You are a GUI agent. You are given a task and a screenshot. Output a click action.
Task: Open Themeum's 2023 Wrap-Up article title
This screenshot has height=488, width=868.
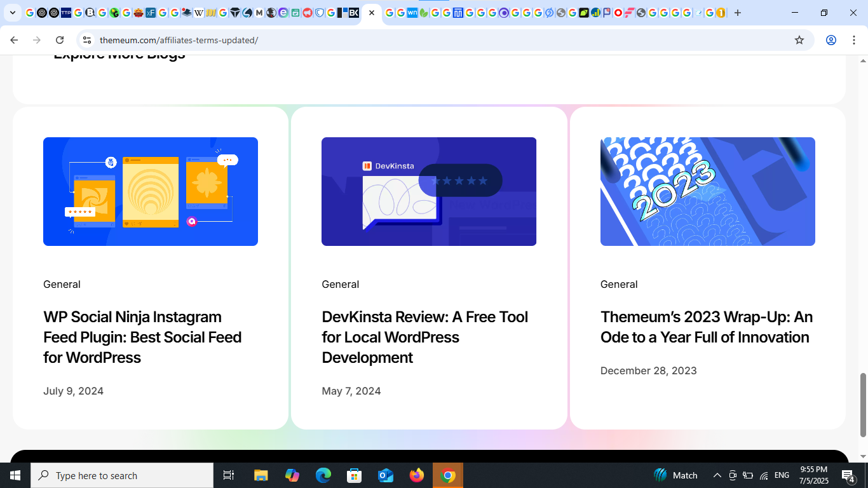point(707,327)
